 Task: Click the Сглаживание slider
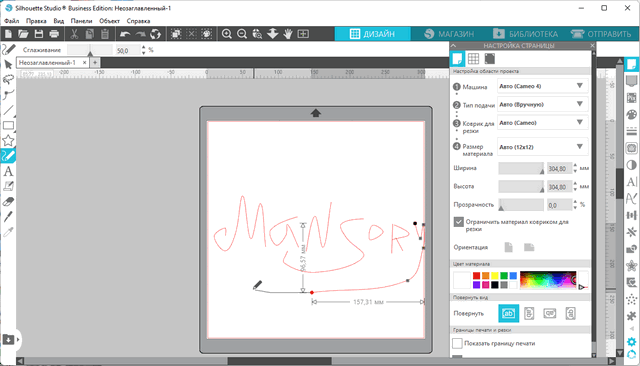pos(90,50)
